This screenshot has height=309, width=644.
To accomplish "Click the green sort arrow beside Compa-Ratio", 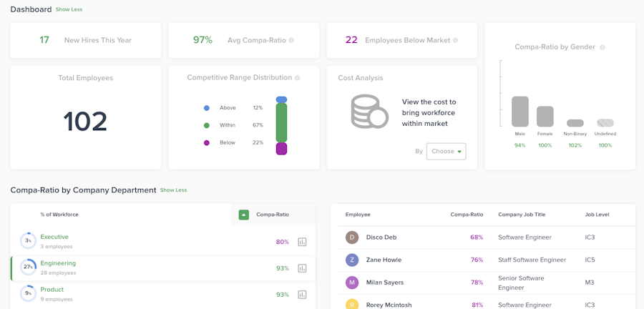I will [x=243, y=215].
